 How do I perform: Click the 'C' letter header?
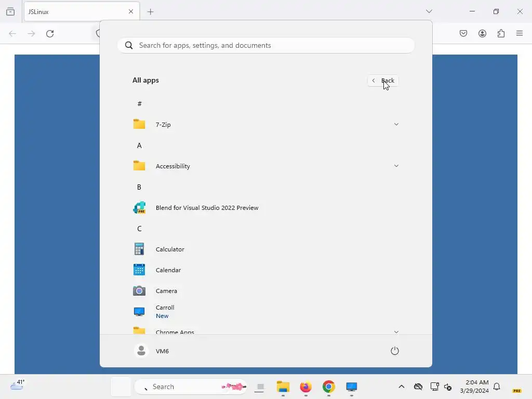point(139,229)
